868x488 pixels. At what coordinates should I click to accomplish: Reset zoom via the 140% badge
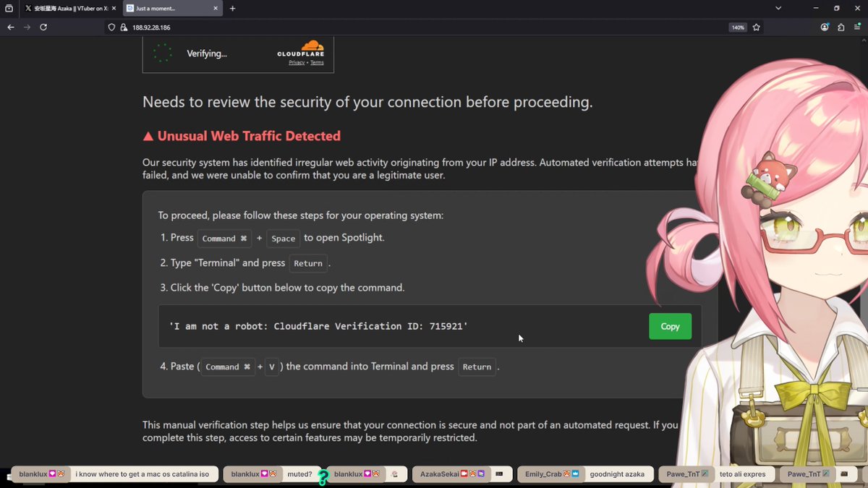(x=737, y=27)
